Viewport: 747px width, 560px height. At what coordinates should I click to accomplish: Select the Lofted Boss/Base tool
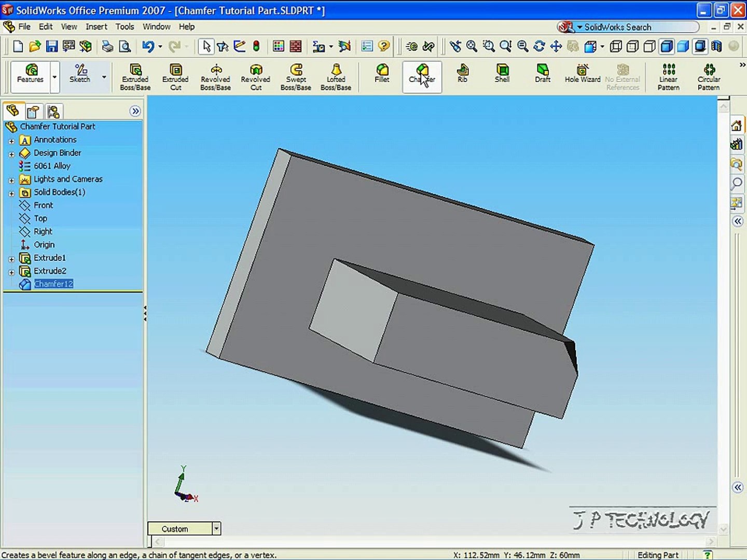coord(336,77)
